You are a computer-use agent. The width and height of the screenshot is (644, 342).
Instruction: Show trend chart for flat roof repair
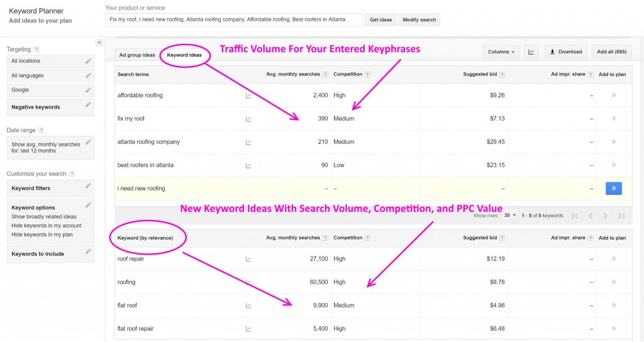pyautogui.click(x=248, y=329)
